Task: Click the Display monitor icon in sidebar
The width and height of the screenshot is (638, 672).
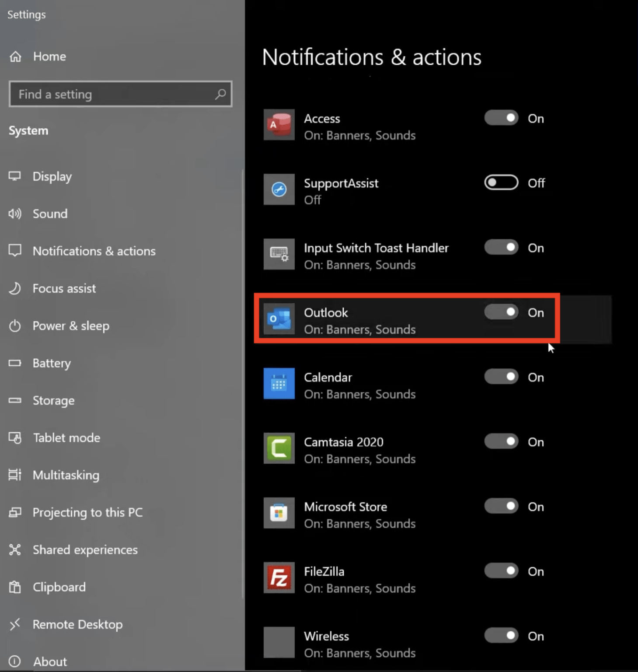Action: (15, 176)
